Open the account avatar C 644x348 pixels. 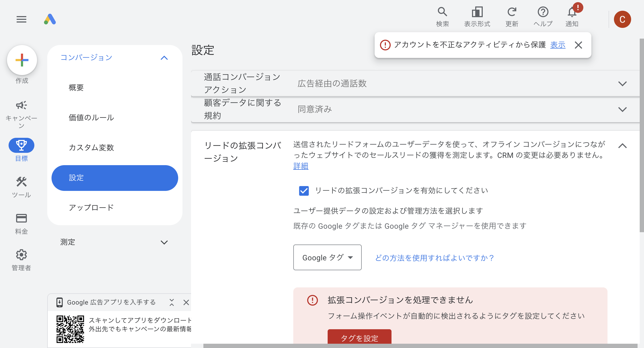(x=622, y=19)
